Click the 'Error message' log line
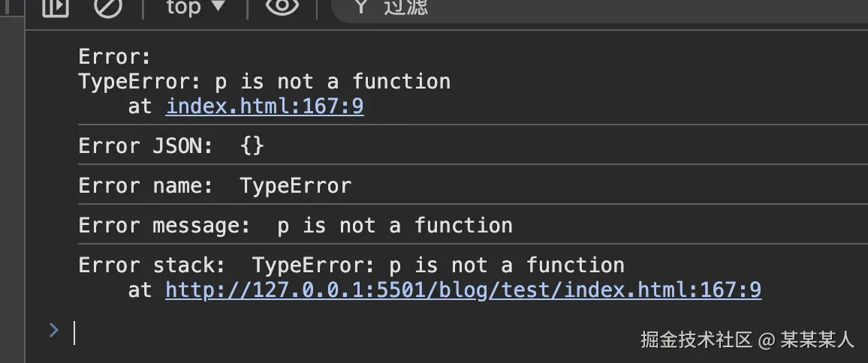This screenshot has width=868, height=363. (x=295, y=225)
